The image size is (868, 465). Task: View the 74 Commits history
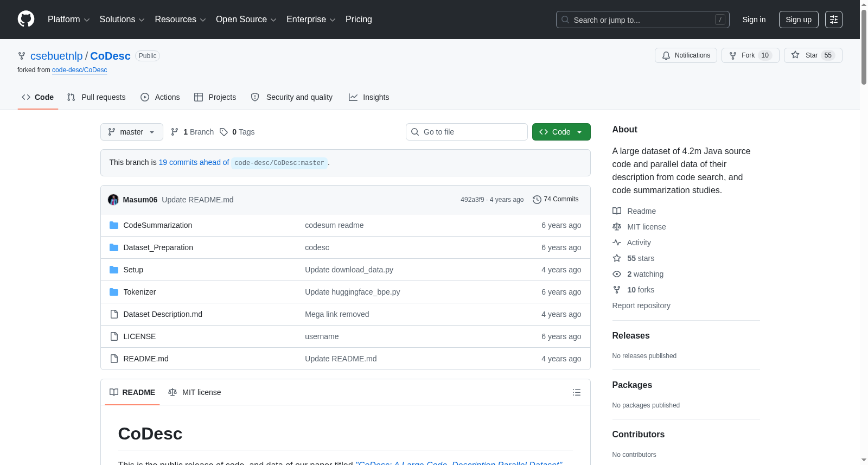(x=556, y=200)
